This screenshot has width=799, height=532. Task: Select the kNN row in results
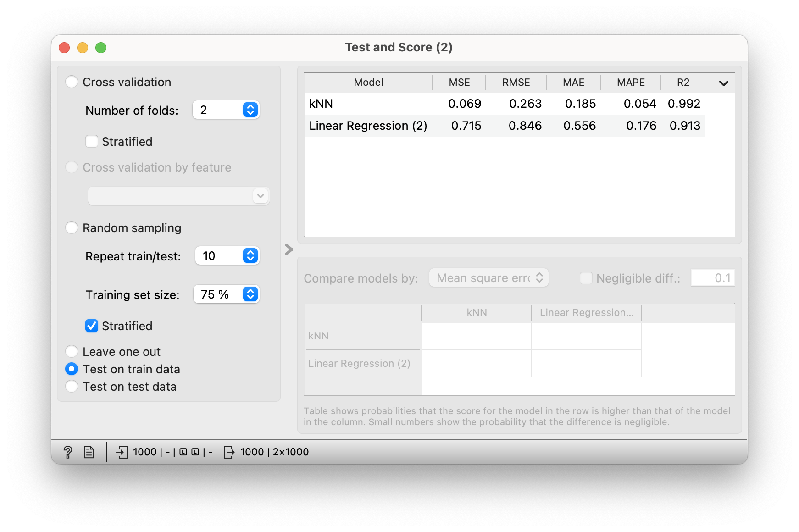(505, 104)
